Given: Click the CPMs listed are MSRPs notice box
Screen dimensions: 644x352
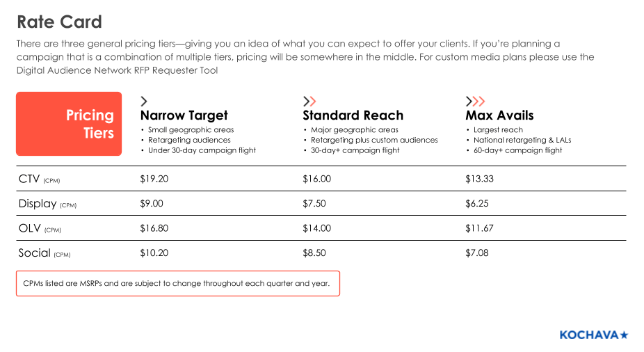Looking at the screenshot, I should point(178,283).
